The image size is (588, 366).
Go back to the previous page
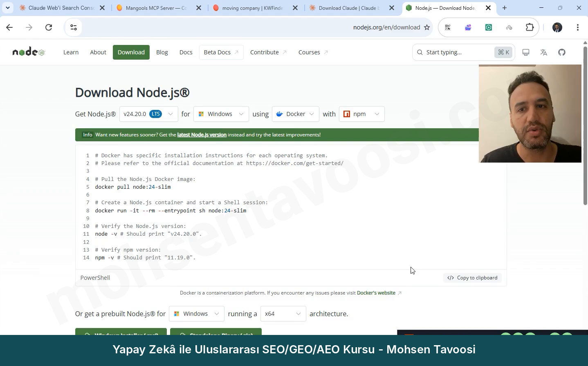point(9,27)
